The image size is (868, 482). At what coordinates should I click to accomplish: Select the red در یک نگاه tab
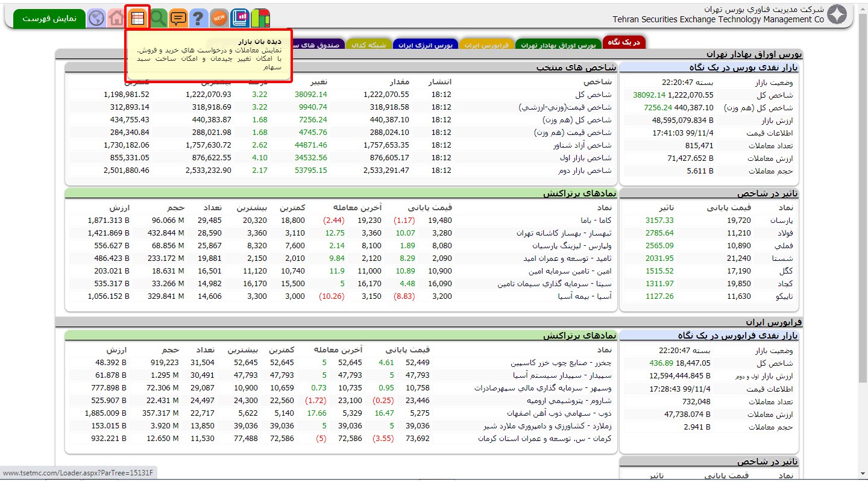point(623,42)
